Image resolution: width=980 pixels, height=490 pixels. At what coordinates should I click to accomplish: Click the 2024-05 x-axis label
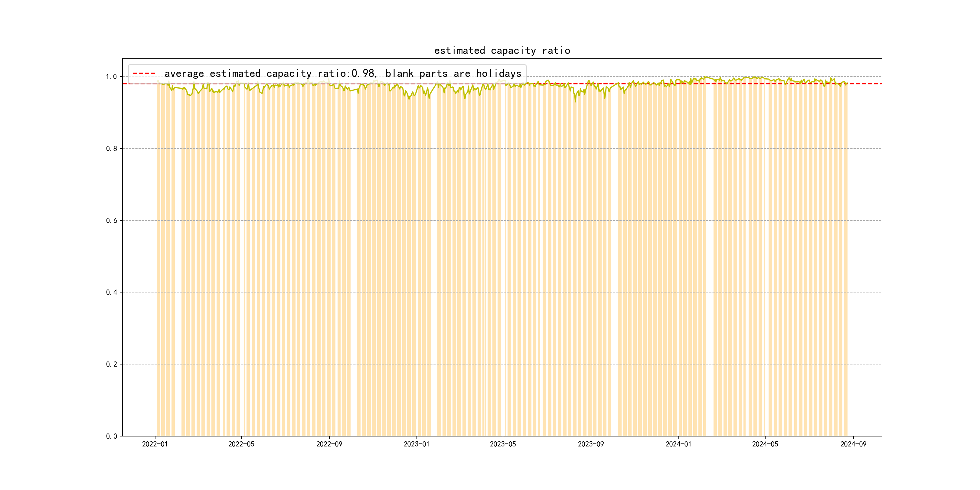[x=765, y=444]
